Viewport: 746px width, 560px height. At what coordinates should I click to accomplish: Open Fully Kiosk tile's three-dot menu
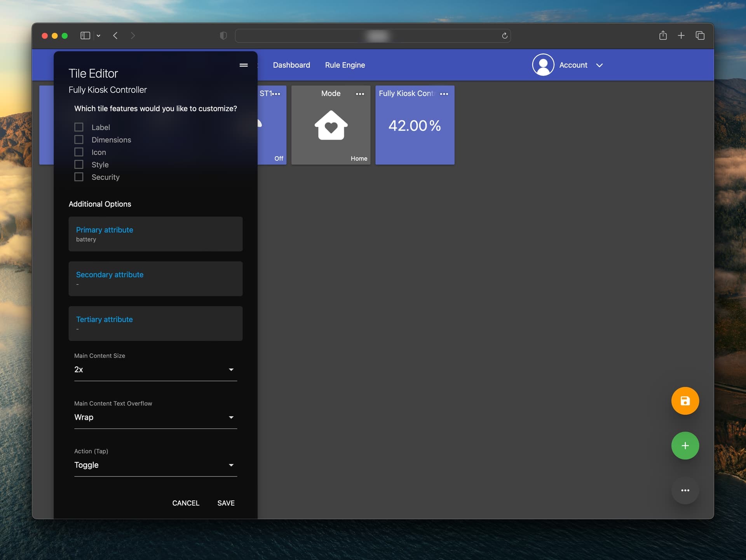click(444, 94)
